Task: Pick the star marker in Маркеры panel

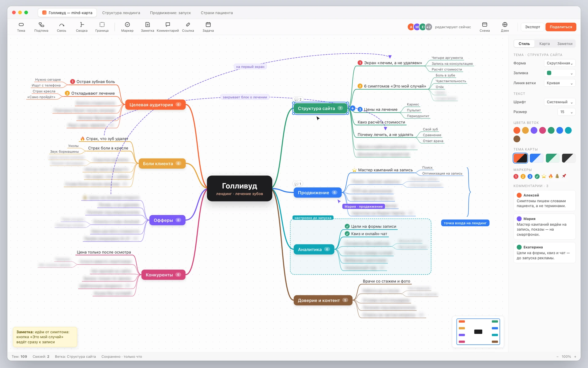Action: coord(544,176)
